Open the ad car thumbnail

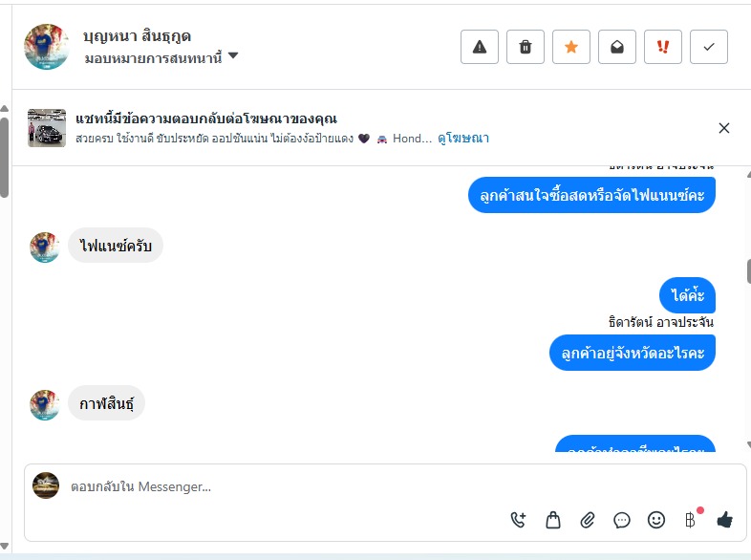[x=47, y=128]
